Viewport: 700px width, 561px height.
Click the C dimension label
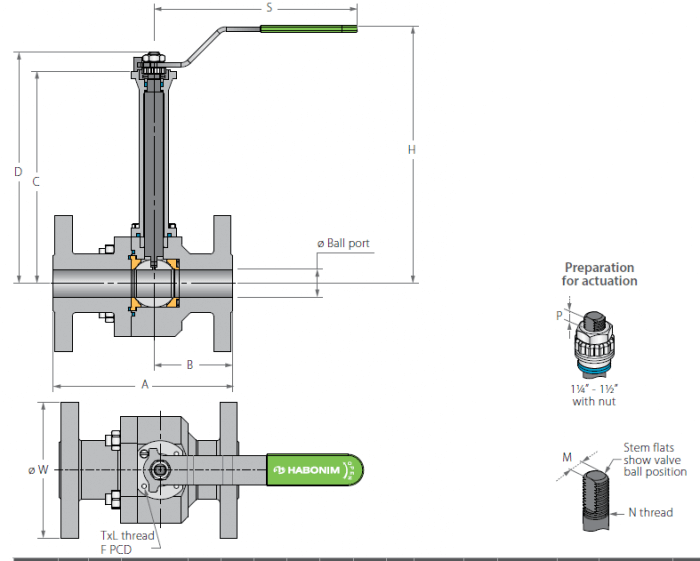36,182
